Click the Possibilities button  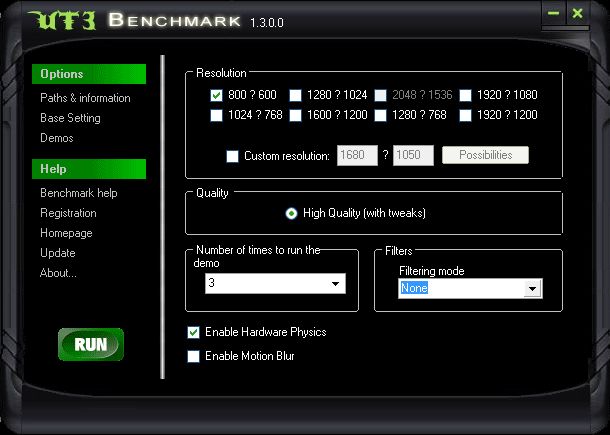click(485, 156)
